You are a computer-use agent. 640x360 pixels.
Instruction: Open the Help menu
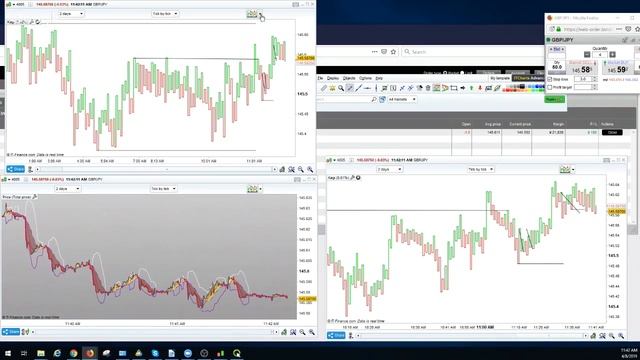379,78
